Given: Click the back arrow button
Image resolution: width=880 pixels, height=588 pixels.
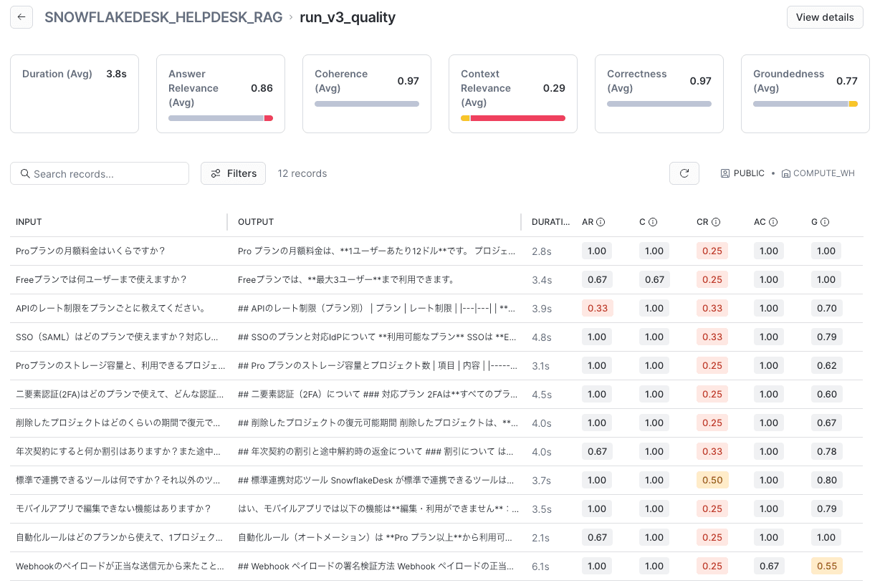Looking at the screenshot, I should (21, 17).
